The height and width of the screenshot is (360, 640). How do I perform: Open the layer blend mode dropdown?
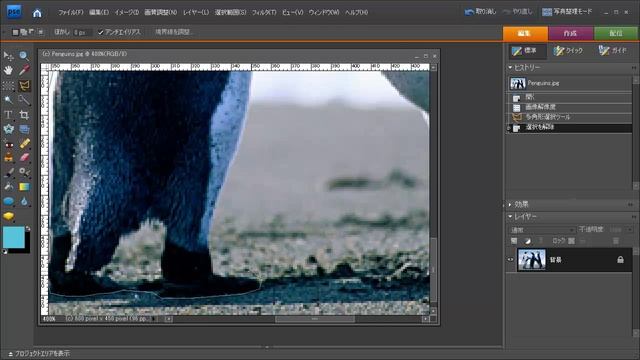542,230
